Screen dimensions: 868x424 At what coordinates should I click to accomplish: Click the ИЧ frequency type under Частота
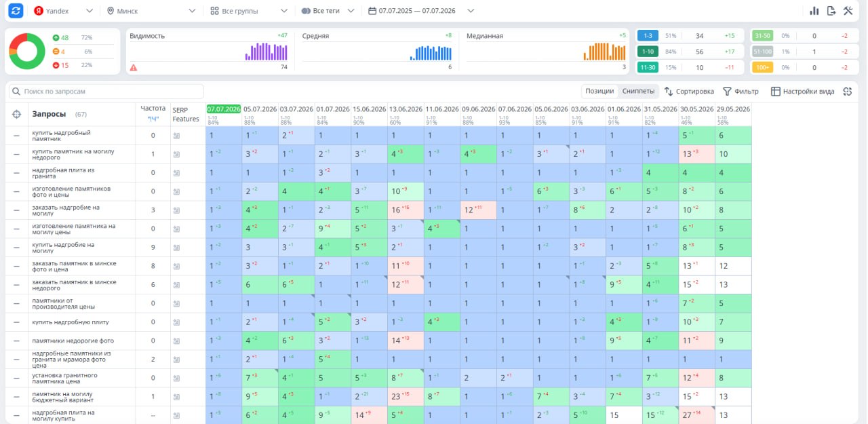click(153, 119)
